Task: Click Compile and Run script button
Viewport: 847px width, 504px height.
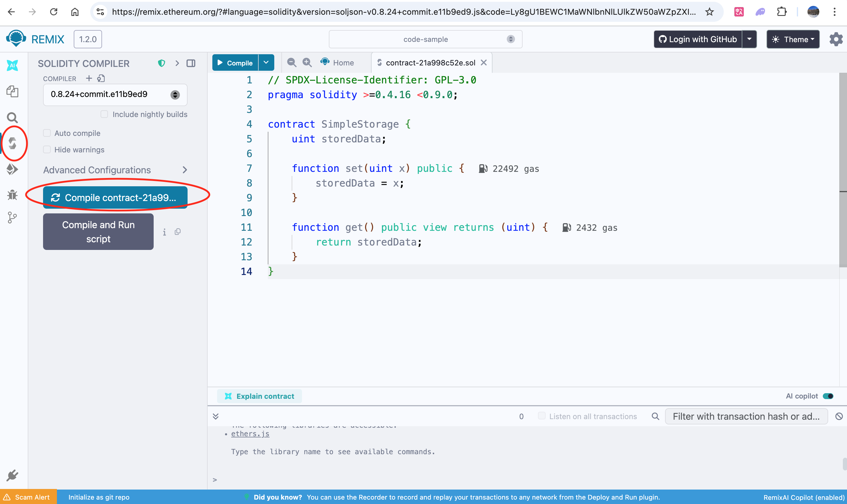Action: pyautogui.click(x=98, y=232)
